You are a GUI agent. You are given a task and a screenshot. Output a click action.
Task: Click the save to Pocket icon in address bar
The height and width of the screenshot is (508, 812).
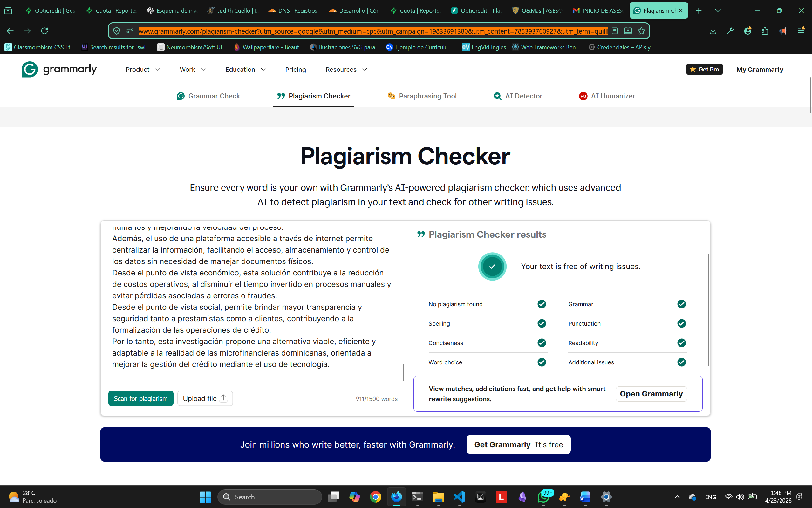coord(628,31)
